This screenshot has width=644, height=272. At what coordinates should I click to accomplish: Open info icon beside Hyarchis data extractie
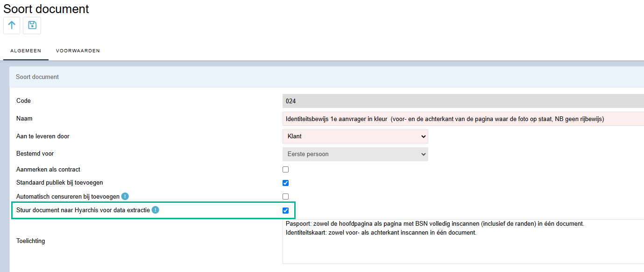(x=156, y=210)
